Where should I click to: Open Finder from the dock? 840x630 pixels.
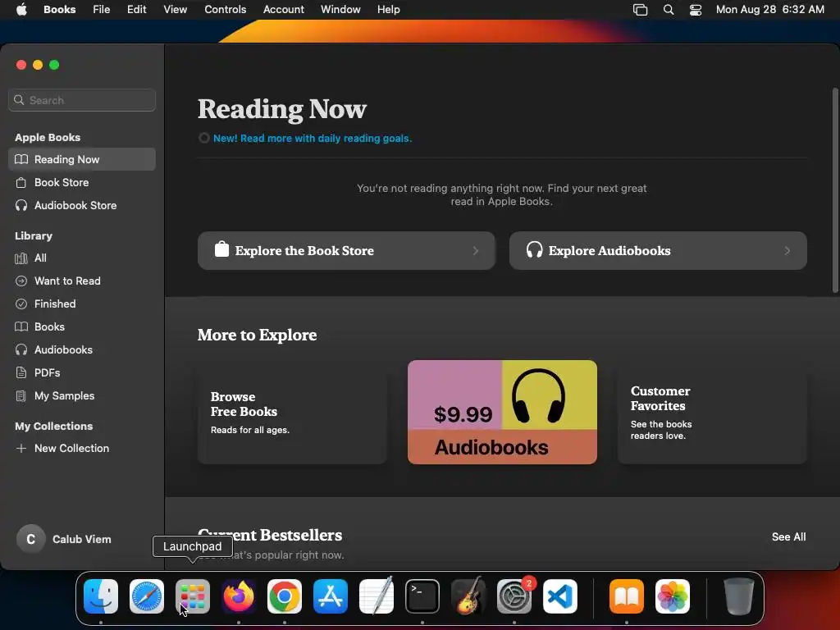(x=101, y=596)
